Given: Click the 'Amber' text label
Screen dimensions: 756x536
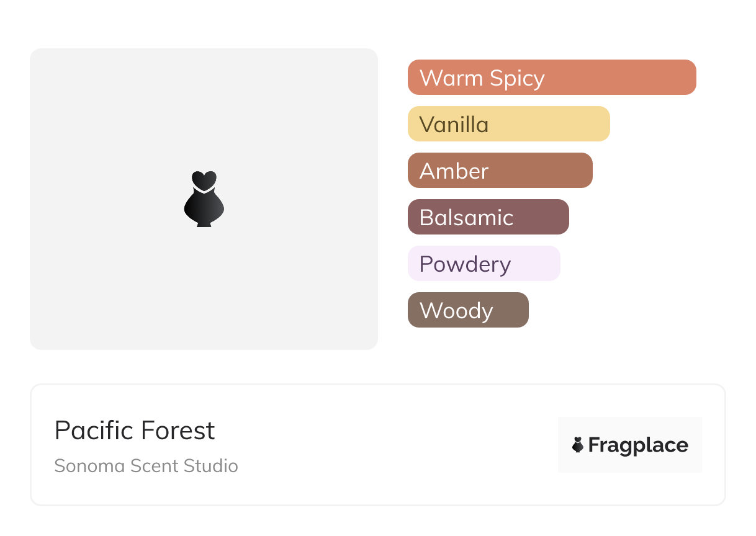Looking at the screenshot, I should pyautogui.click(x=454, y=171).
